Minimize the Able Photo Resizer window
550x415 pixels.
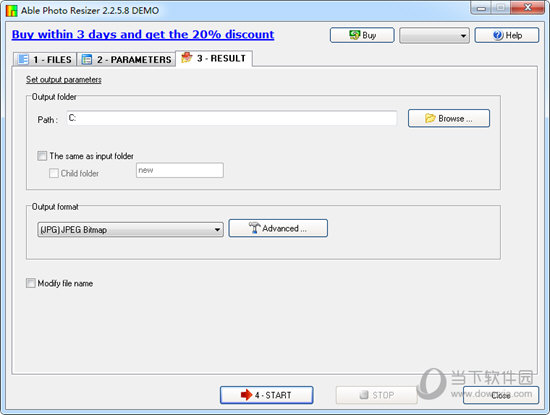[x=481, y=8]
